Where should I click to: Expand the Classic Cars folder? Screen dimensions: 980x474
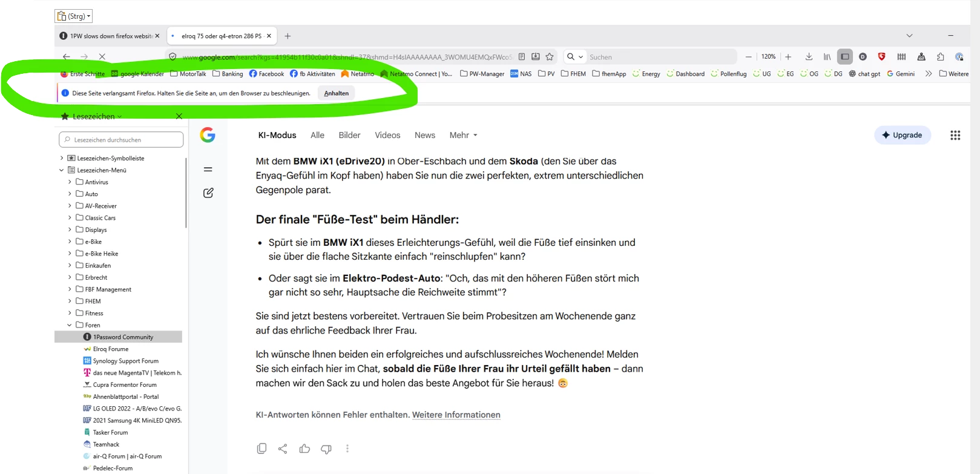[x=70, y=218]
